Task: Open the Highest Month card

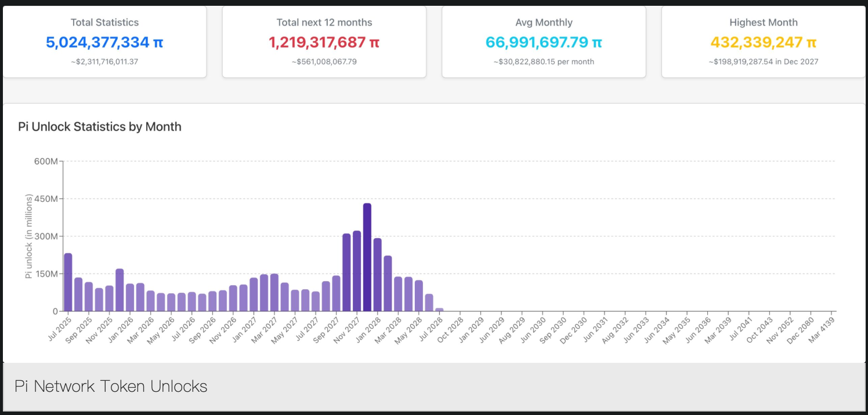Action: 763,42
